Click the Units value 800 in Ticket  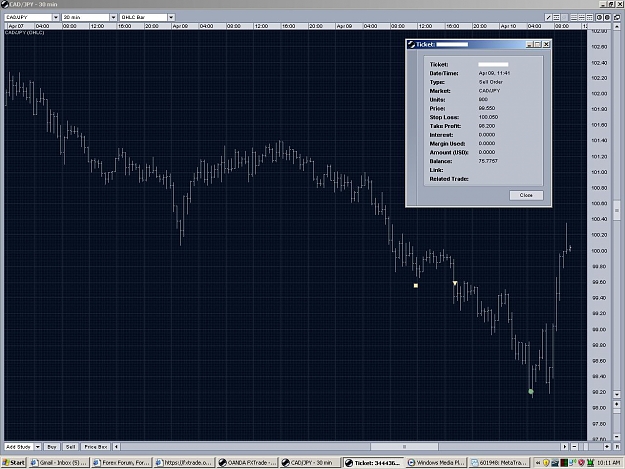[x=483, y=100]
